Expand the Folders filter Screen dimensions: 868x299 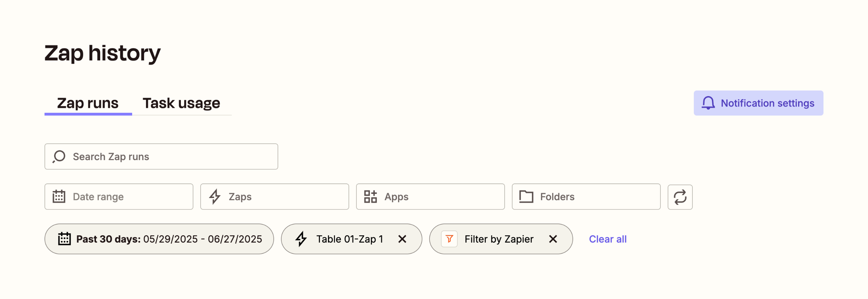(586, 196)
